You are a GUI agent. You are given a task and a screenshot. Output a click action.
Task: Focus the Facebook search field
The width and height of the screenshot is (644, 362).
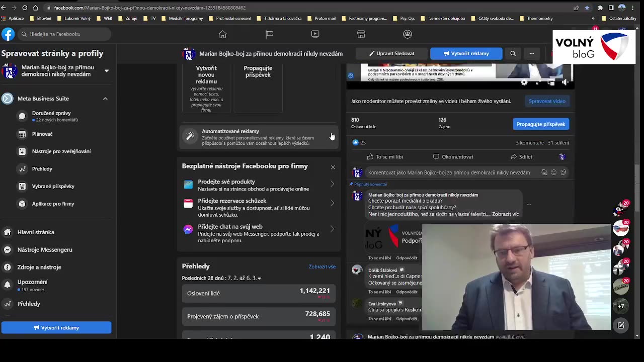[x=64, y=34]
